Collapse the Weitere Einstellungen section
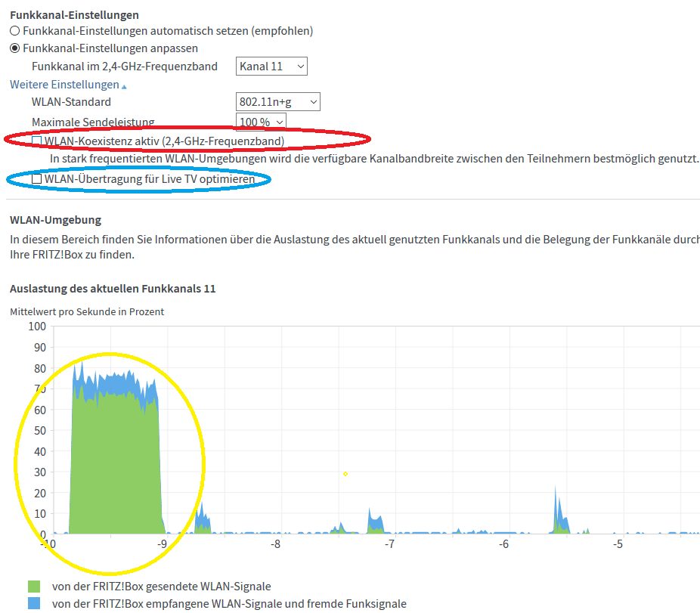Viewport: 700px width, 613px height. point(68,85)
